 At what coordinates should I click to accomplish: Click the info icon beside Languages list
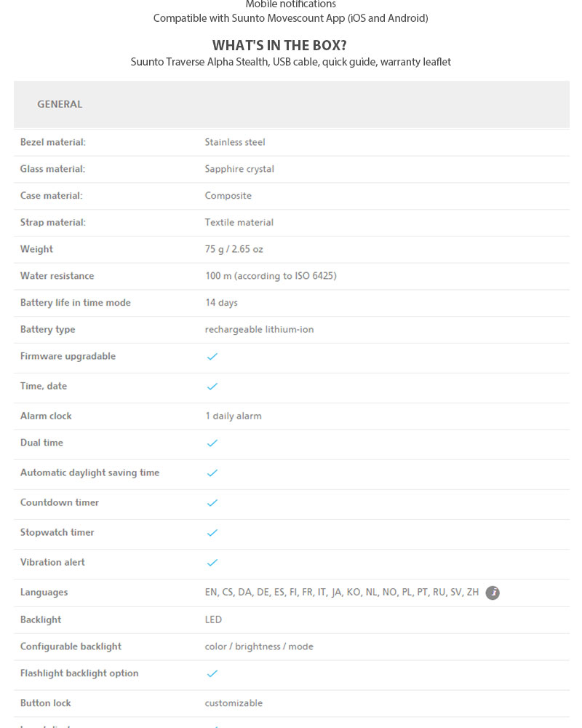coord(493,593)
